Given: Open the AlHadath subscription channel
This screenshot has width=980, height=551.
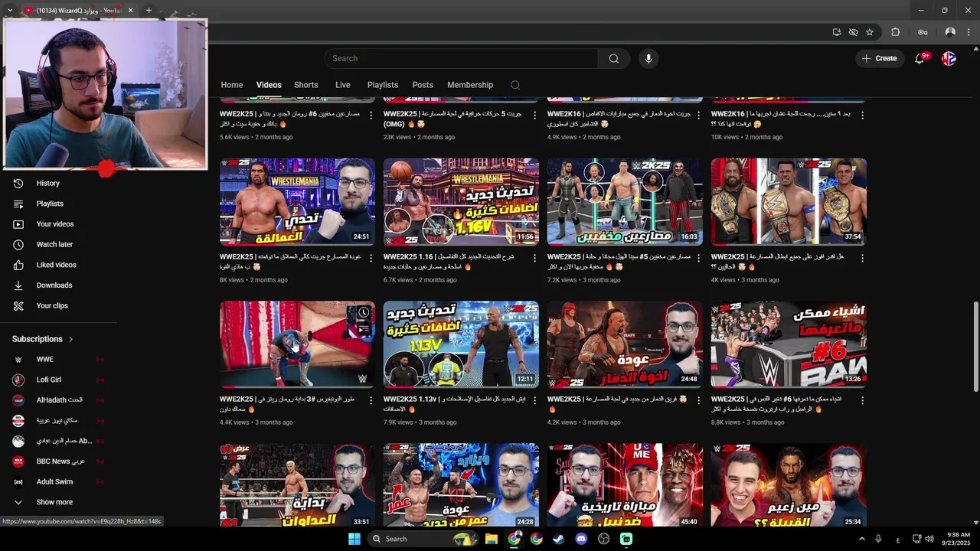Looking at the screenshot, I should point(57,400).
